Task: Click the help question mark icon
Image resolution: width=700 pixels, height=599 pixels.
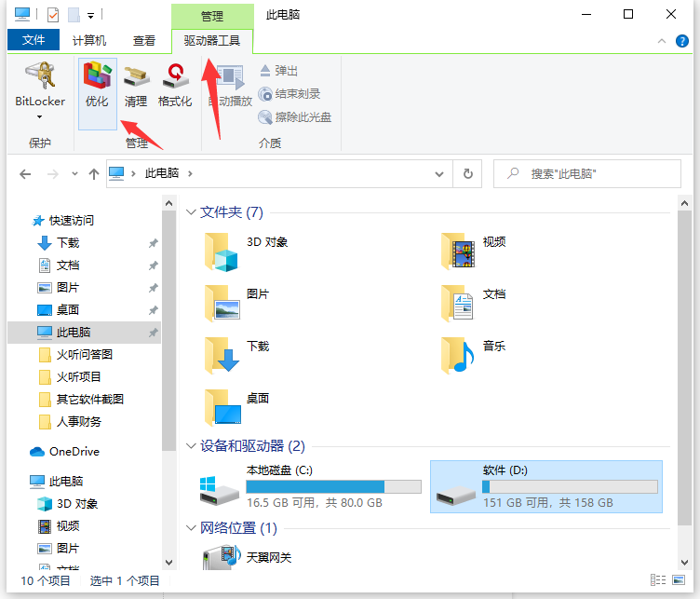Action: (x=683, y=41)
